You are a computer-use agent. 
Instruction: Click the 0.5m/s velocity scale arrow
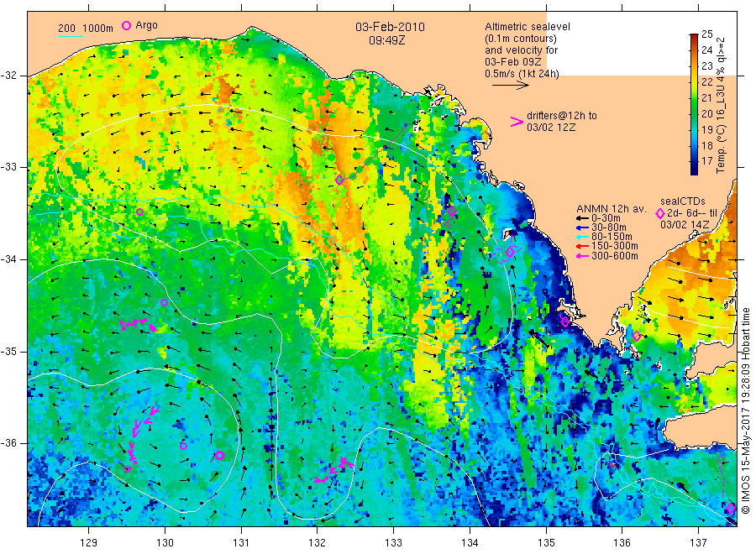click(x=510, y=86)
